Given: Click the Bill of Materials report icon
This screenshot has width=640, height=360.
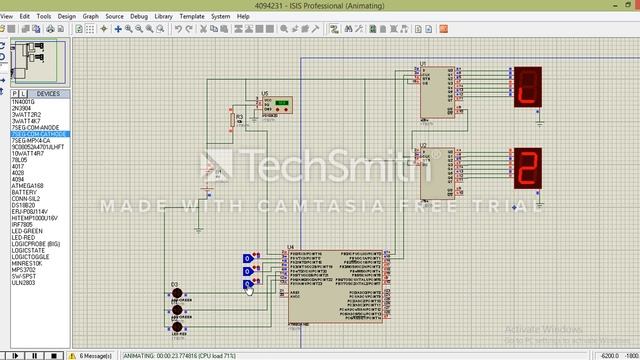Looking at the screenshot, I should coord(418,29).
